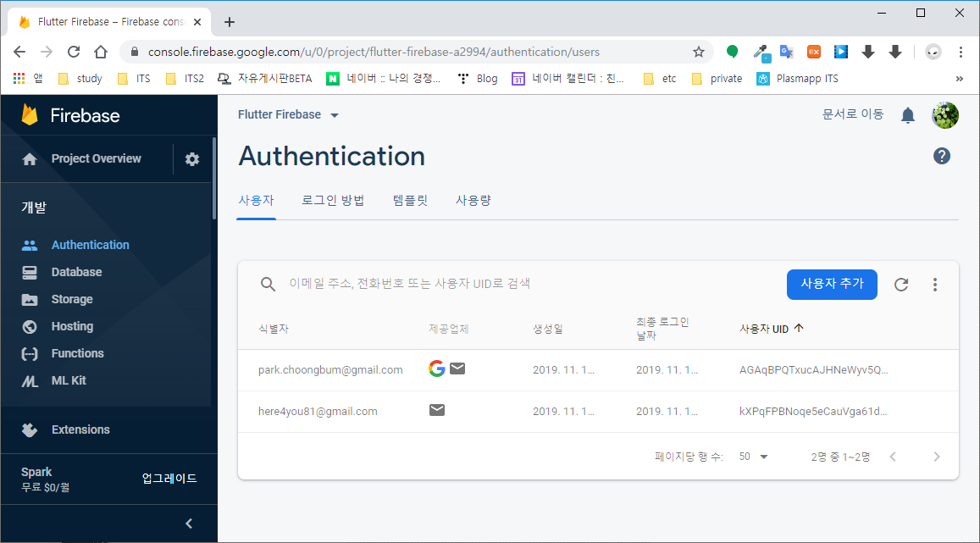This screenshot has height=543, width=980.
Task: Bookmark this page with the star
Action: [x=699, y=52]
